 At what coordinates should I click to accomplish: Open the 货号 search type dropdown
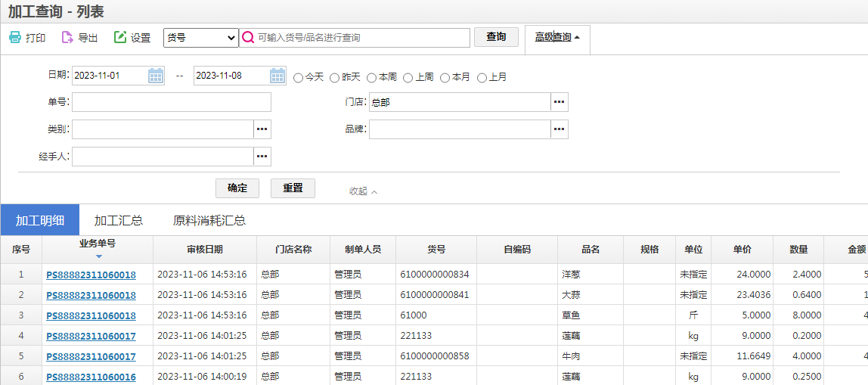(201, 38)
